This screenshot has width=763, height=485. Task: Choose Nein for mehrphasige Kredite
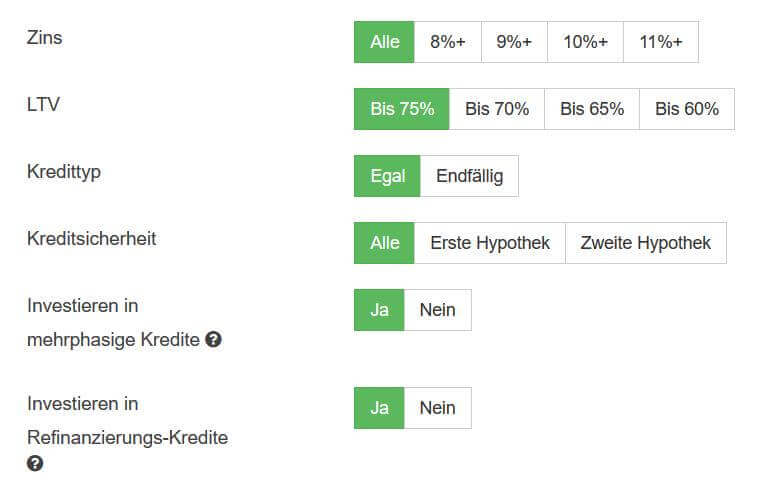pos(438,310)
